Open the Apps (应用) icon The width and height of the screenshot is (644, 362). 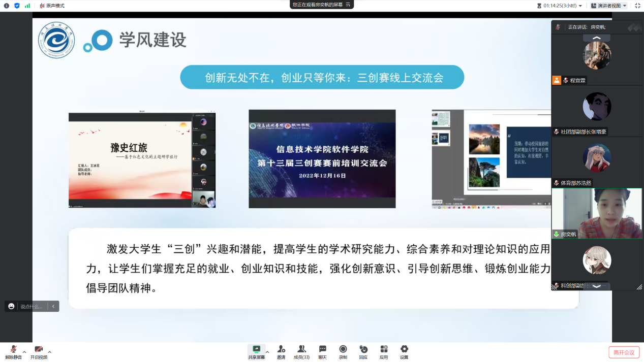tap(384, 352)
